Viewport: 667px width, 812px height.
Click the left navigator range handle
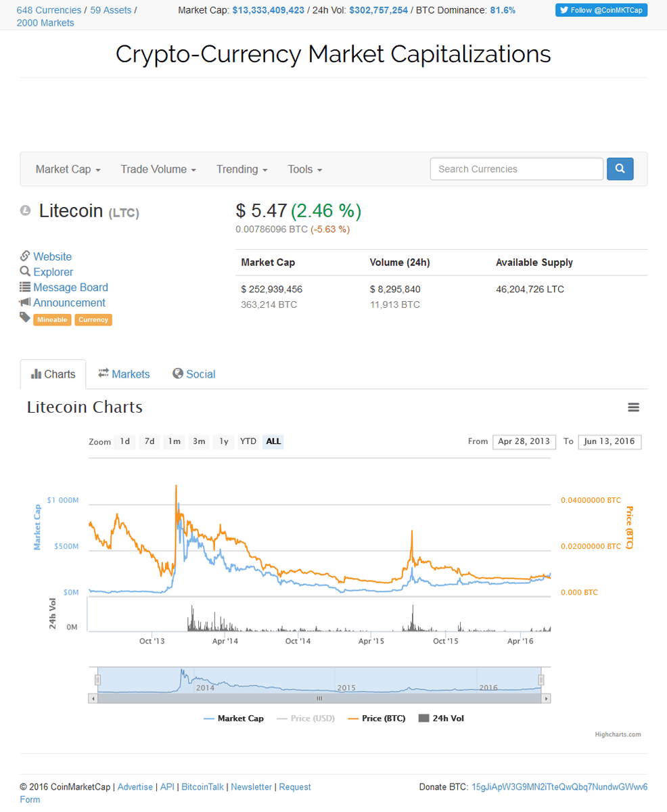(x=97, y=680)
